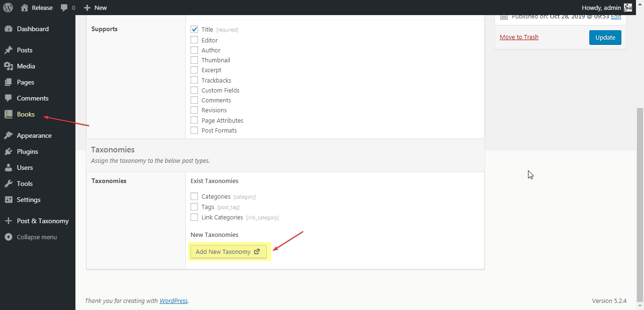Click the Dashboard gauge icon

pyautogui.click(x=8, y=29)
